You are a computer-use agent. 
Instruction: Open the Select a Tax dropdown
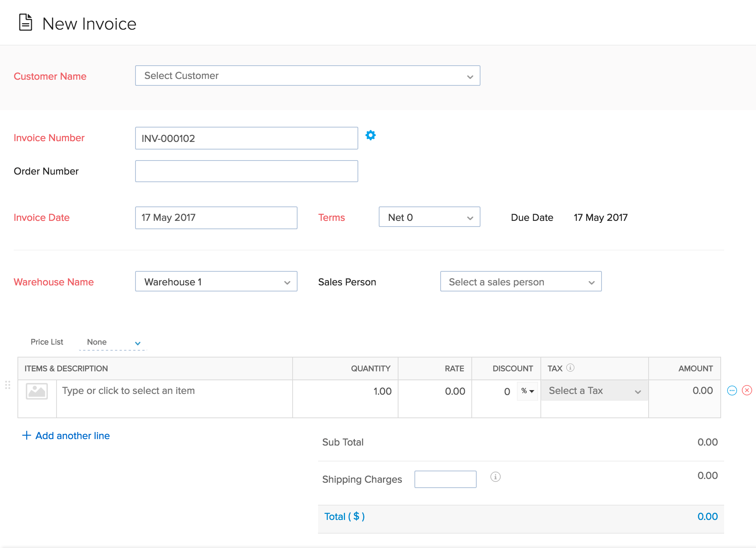[x=594, y=391]
